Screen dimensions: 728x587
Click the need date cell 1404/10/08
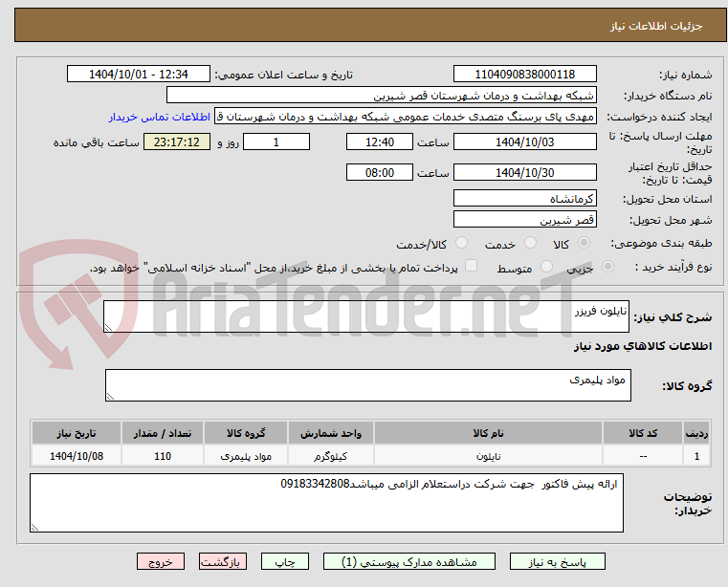77,457
